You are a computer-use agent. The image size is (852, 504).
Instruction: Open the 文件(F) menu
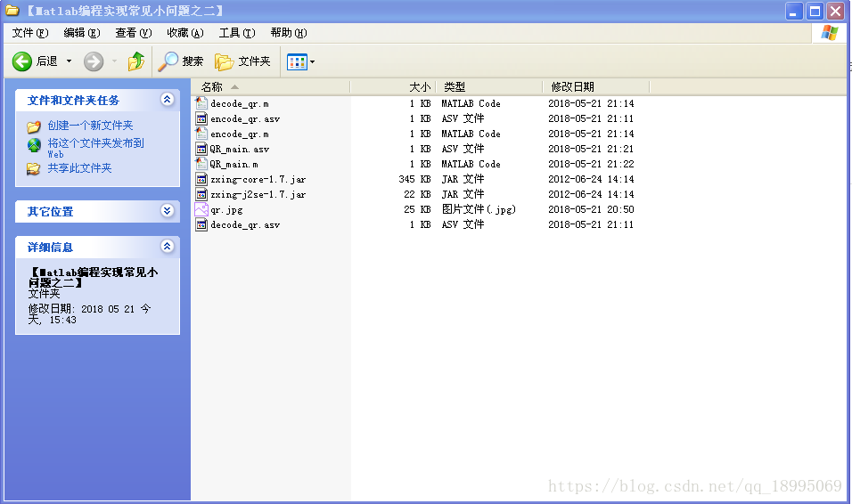click(30, 33)
